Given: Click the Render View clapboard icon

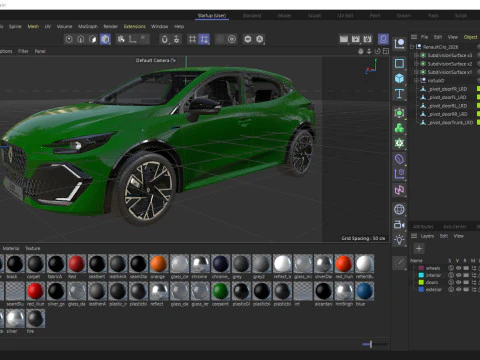Looking at the screenshot, I should point(344,39).
